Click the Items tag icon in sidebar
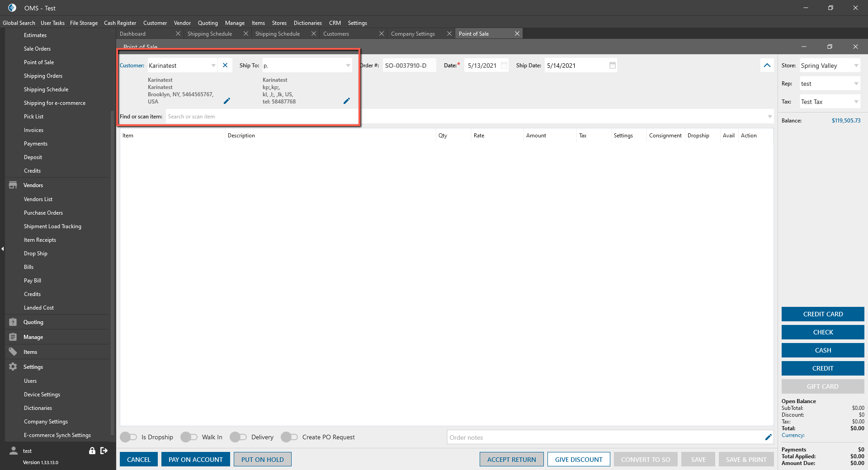Viewport: 868px width, 470px height. click(x=13, y=352)
